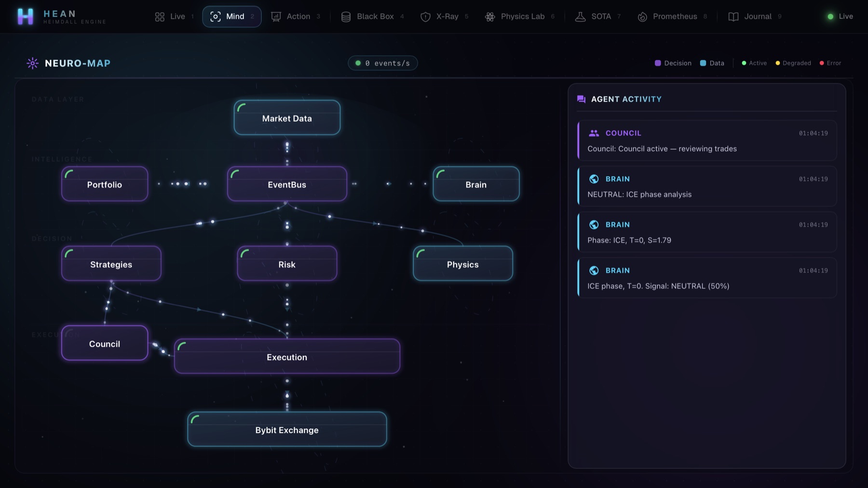Click the Prometheus flame icon
868x488 pixels.
pos(642,17)
